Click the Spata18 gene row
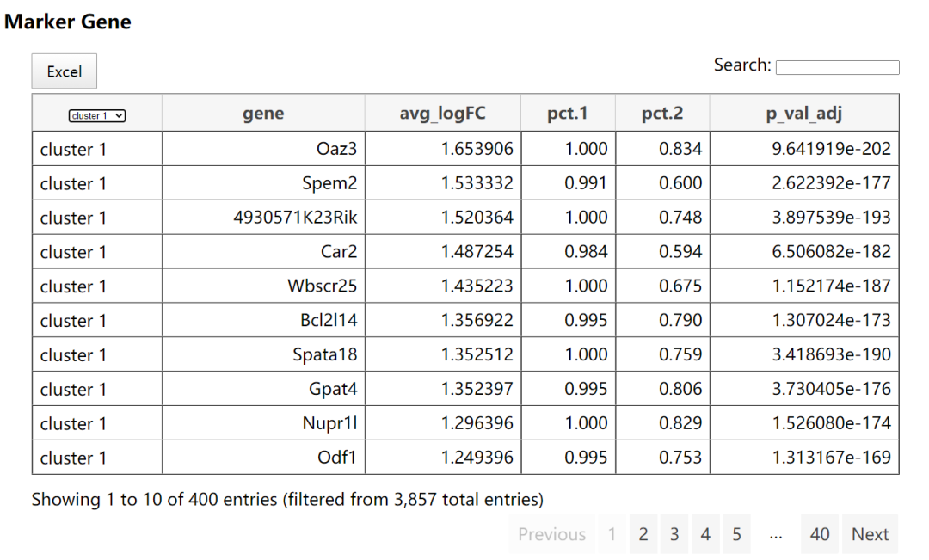 point(324,354)
